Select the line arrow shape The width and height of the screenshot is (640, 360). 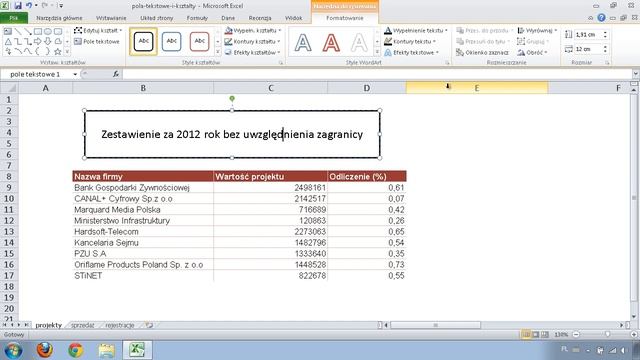pos(28,31)
